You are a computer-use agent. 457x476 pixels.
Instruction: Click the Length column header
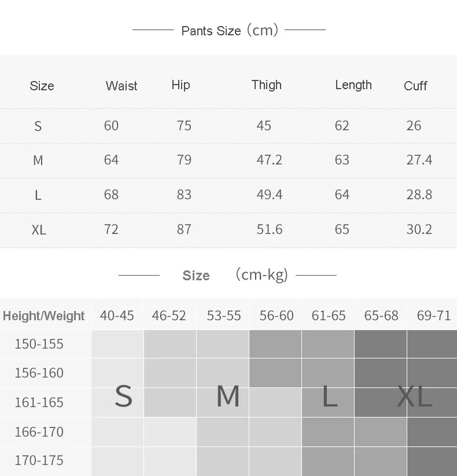[x=353, y=85]
